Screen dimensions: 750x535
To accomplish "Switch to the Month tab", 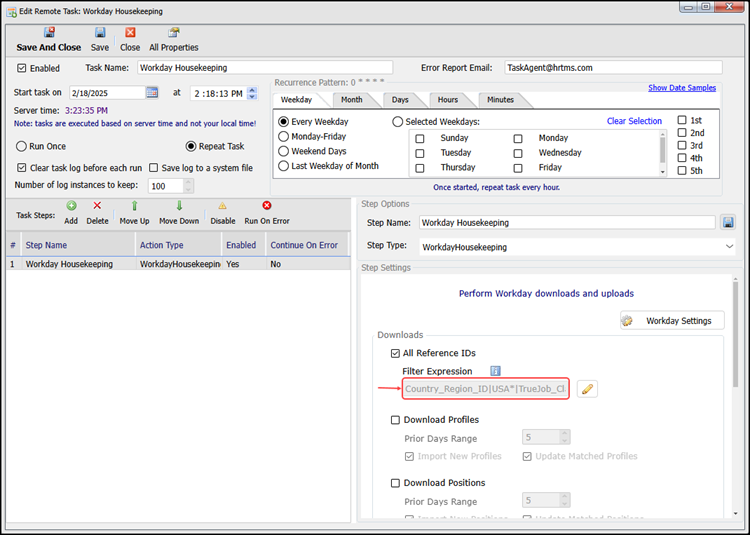I will [x=352, y=99].
